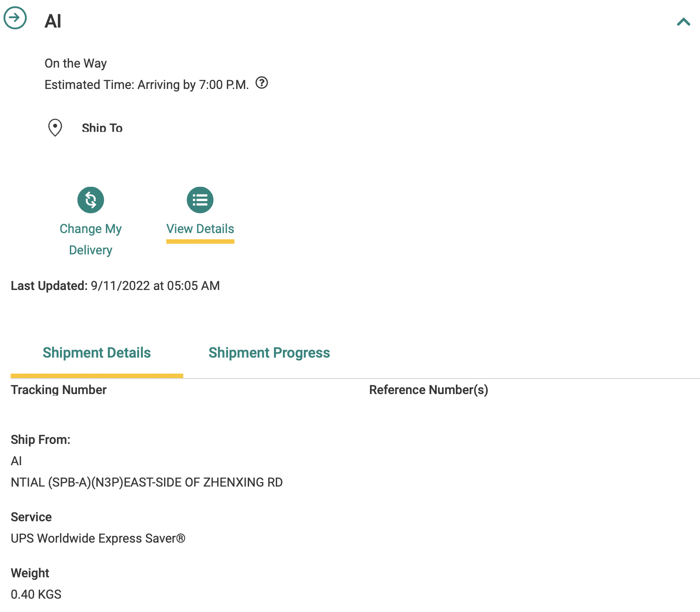Switch to the Shipment Progress tab
The height and width of the screenshot is (612, 700).
tap(269, 353)
